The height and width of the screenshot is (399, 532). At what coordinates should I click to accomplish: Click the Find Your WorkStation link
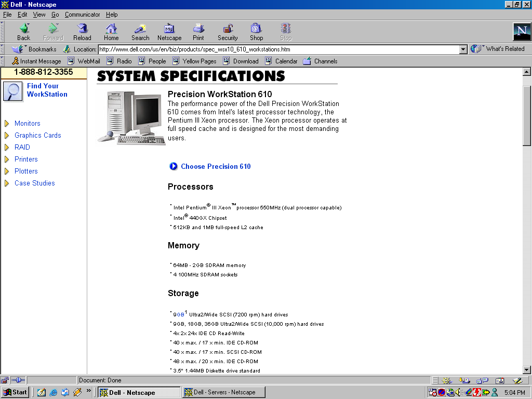(x=47, y=90)
